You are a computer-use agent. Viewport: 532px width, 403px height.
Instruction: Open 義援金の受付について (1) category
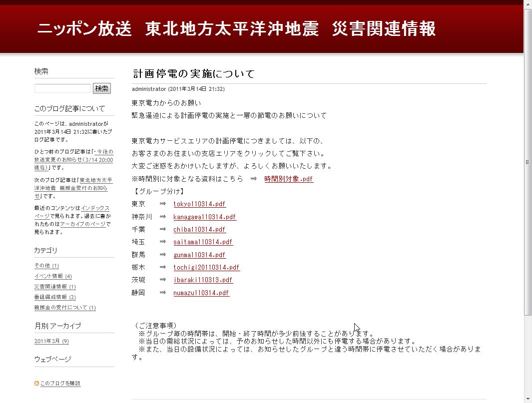[65, 308]
